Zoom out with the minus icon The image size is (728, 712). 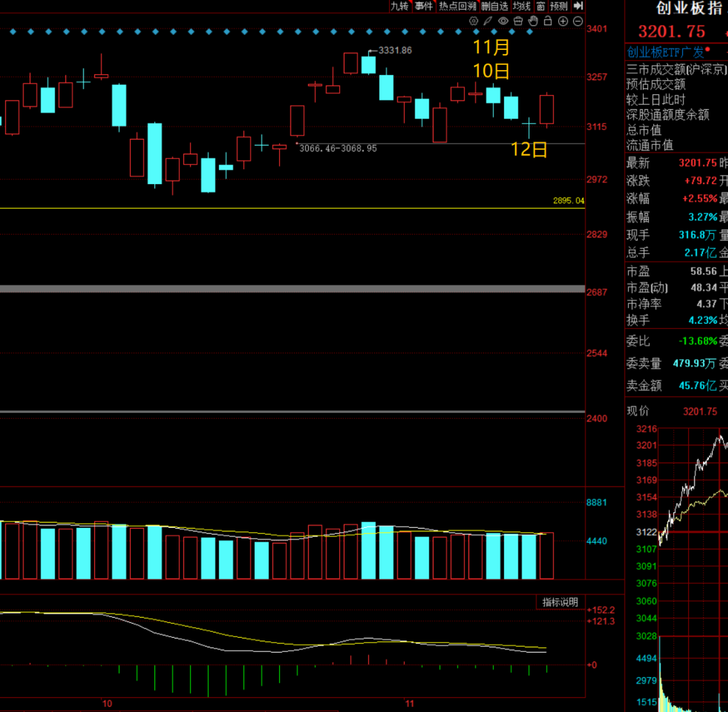(x=578, y=22)
